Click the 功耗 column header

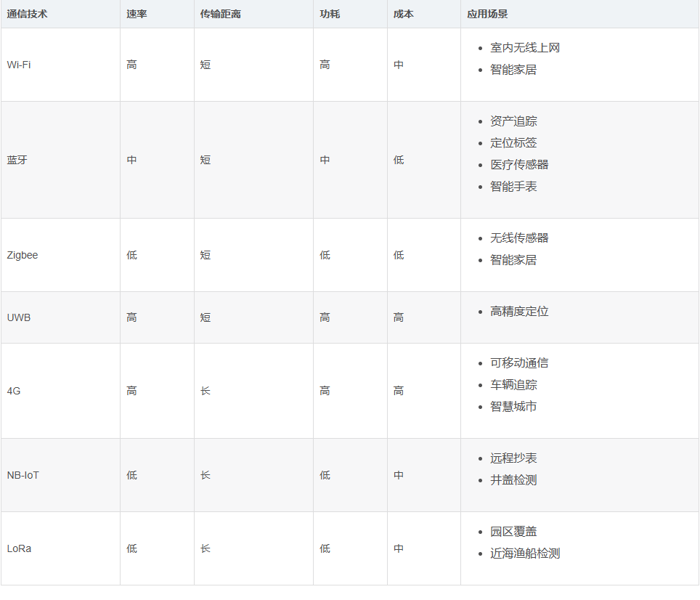tap(330, 14)
